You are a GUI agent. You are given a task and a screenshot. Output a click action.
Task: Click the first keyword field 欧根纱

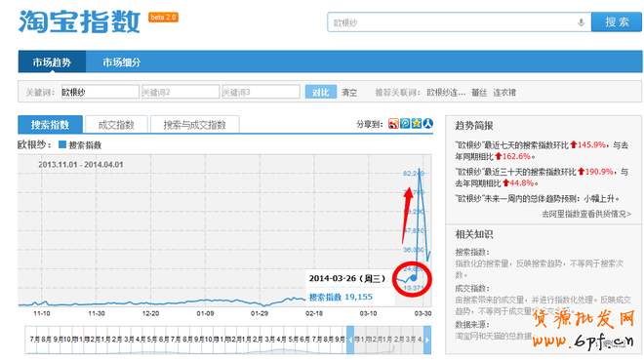coord(101,92)
